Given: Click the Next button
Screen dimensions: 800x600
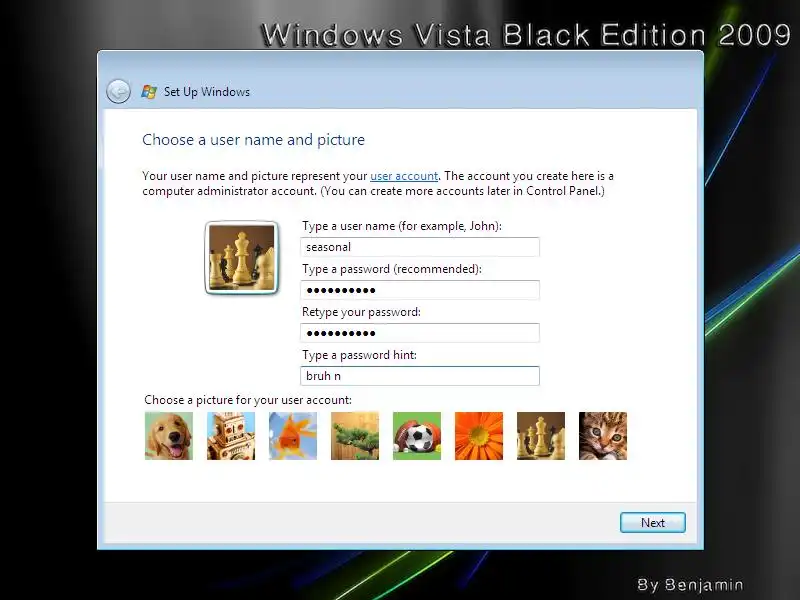Looking at the screenshot, I should pyautogui.click(x=653, y=522).
